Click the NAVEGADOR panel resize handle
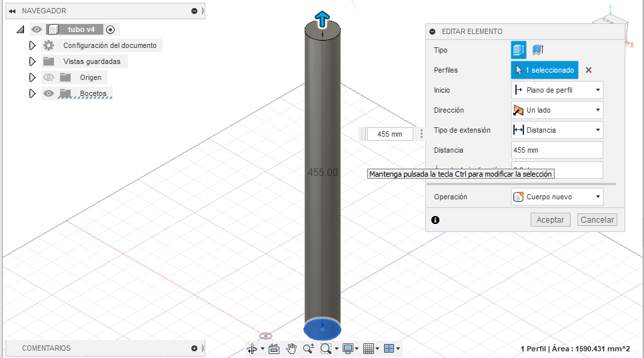Screen dimensions: 644x358 (x=203, y=11)
